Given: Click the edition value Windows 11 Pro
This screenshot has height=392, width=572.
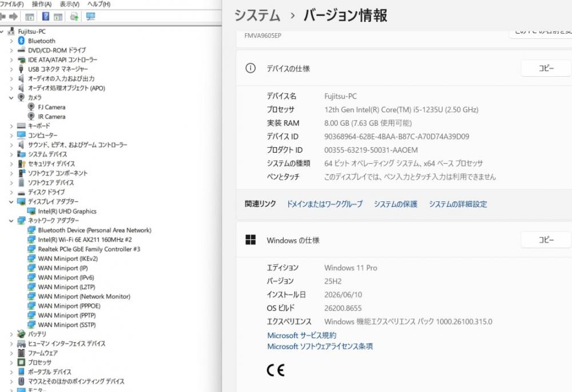Looking at the screenshot, I should 351,268.
